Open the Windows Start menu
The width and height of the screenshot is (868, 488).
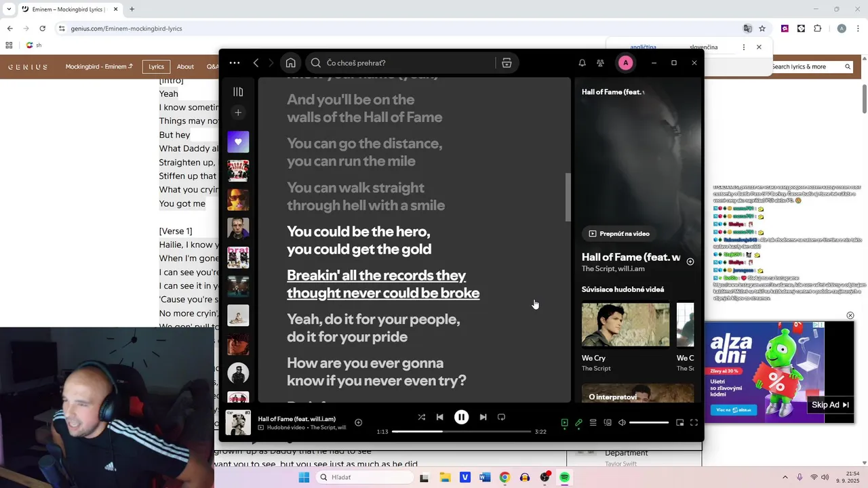click(x=304, y=477)
